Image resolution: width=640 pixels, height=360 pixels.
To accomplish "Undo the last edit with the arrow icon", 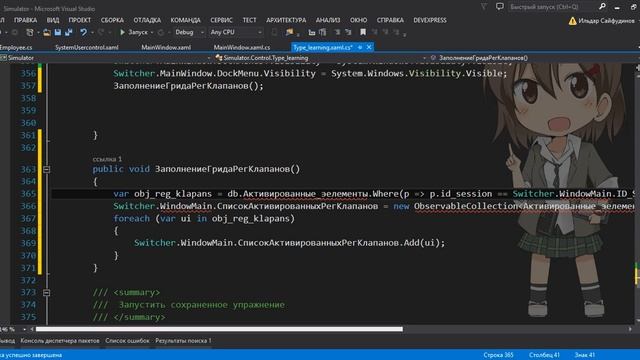I will [84, 32].
